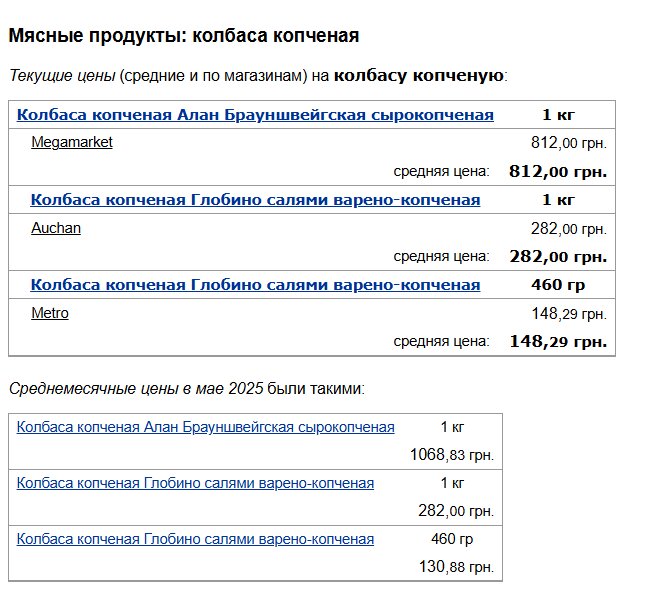Open the Metro store link
The image size is (663, 597).
(50, 313)
